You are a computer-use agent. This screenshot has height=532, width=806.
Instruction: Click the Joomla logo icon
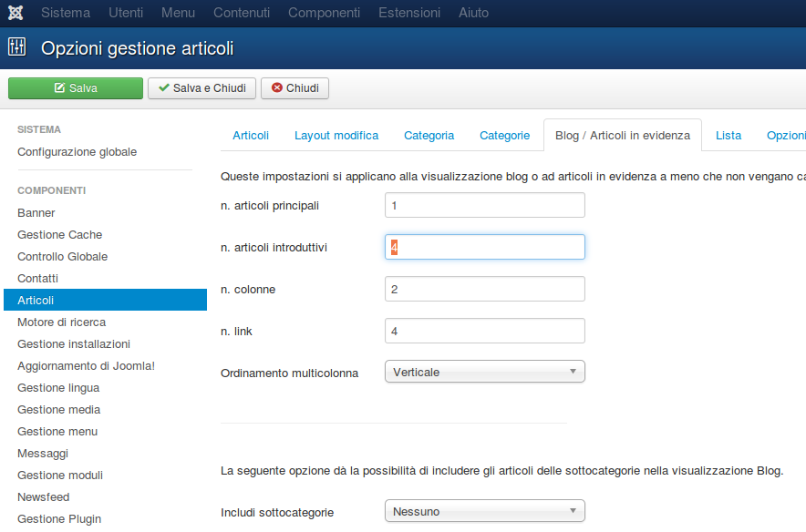(16, 13)
